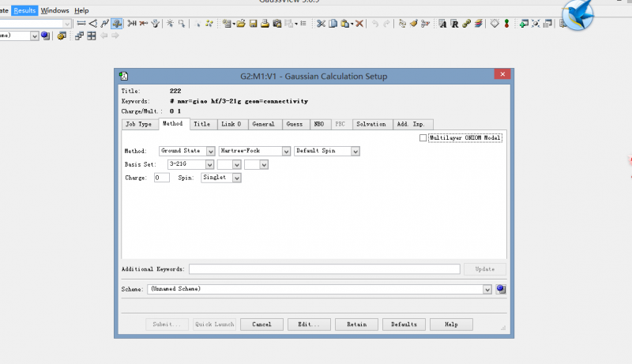Click the green plus Add View icon
This screenshot has height=364, width=632.
point(524,24)
